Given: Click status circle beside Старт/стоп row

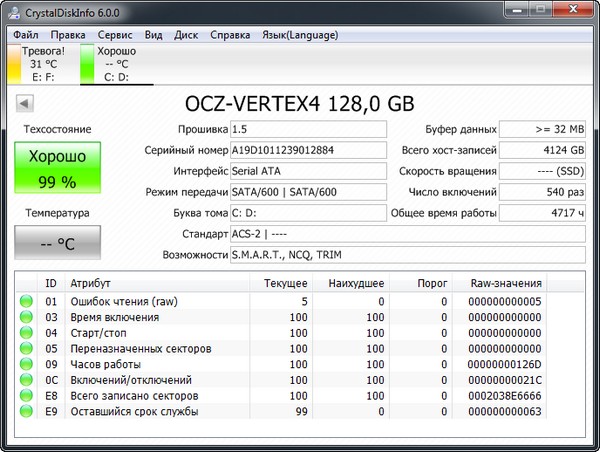Looking at the screenshot, I should click(25, 333).
